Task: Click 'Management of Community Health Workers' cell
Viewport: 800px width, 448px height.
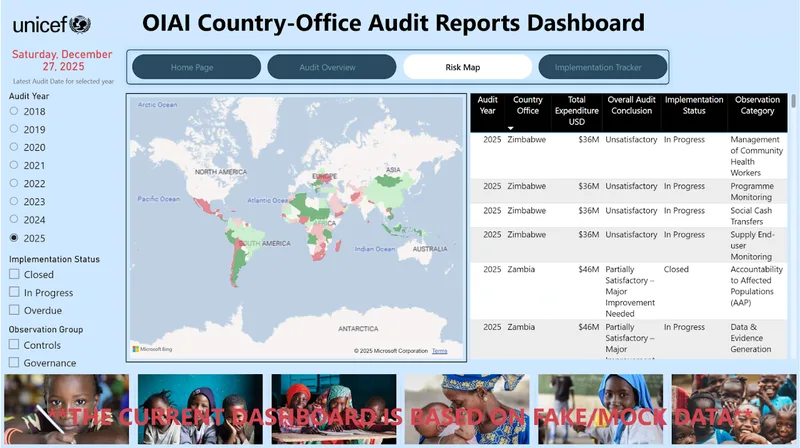Action: [756, 156]
